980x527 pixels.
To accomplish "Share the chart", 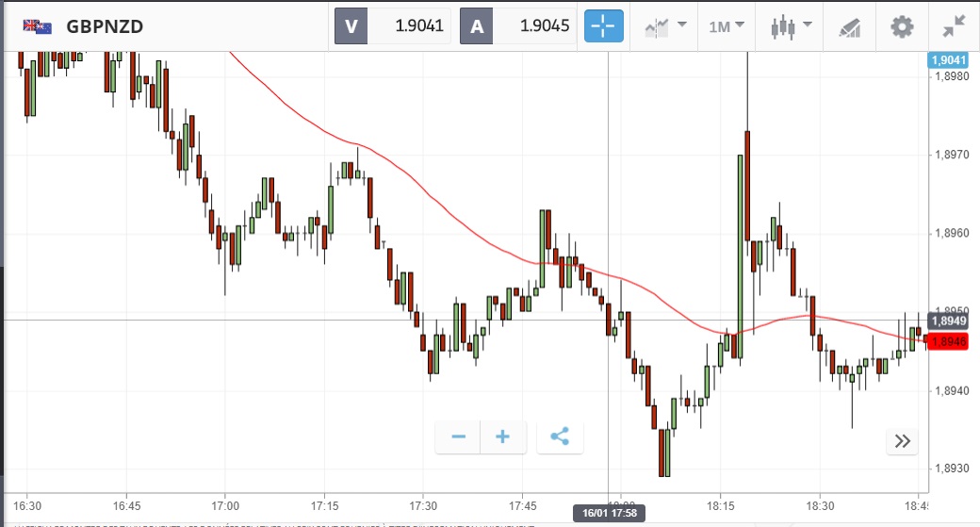I will 560,436.
